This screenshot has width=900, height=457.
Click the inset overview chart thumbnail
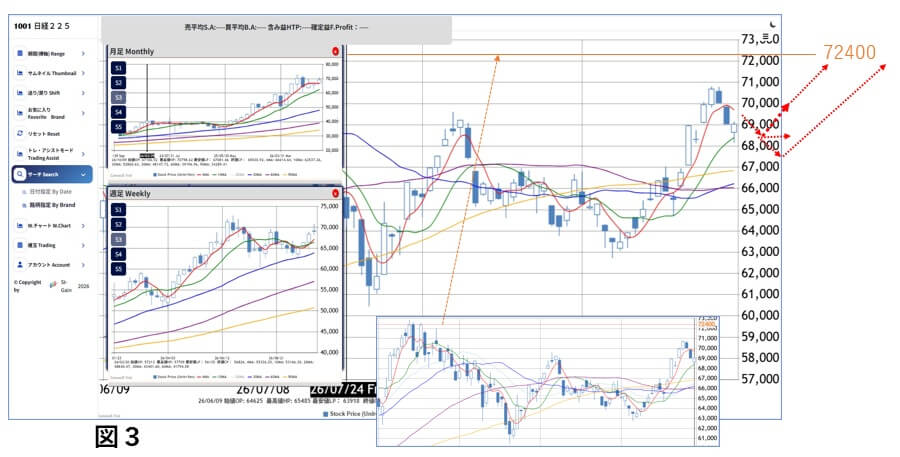click(548, 381)
